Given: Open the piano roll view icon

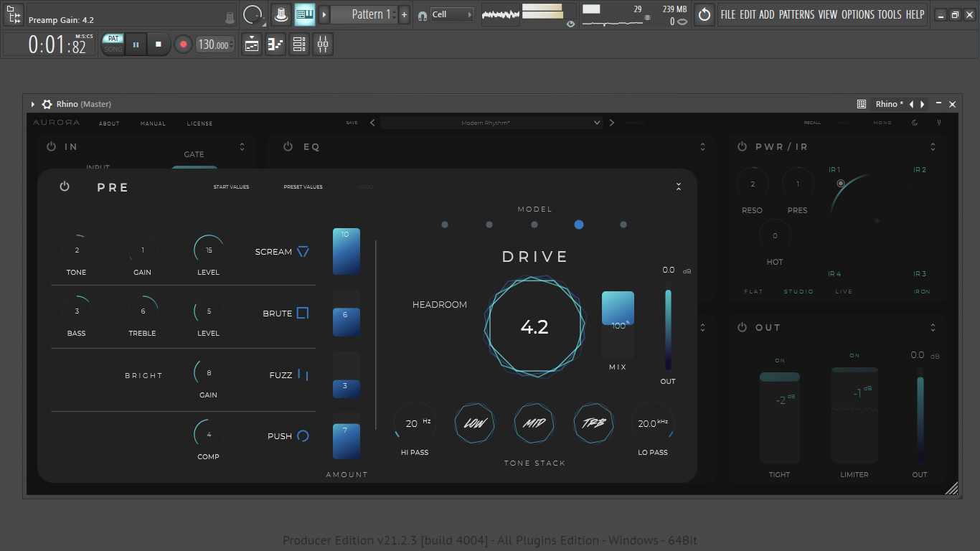Looking at the screenshot, I should [x=275, y=44].
